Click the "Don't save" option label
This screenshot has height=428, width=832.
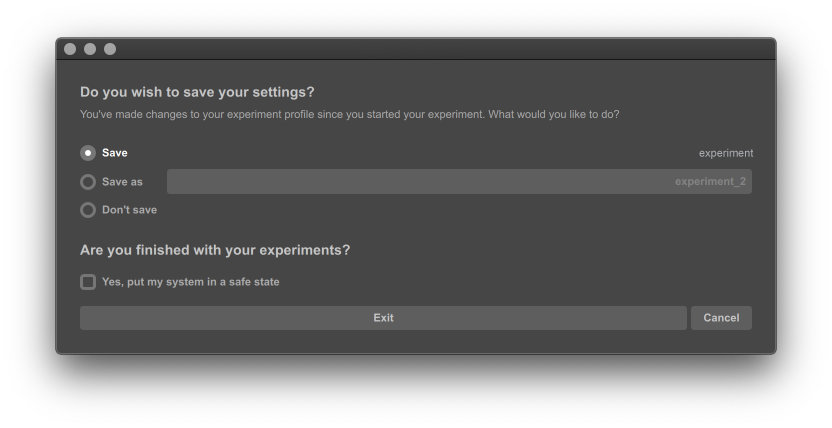[129, 210]
